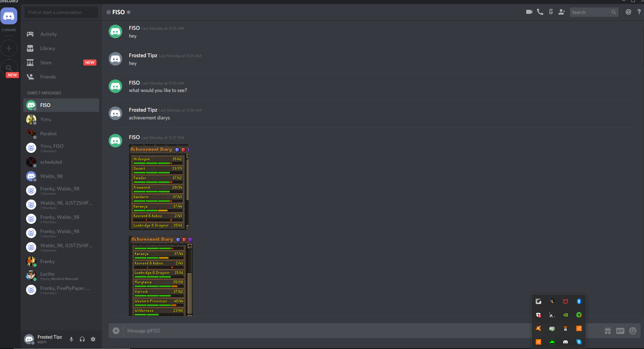Click the Frosted Tipz #3571 user panel
This screenshot has width=644, height=349.
[43, 339]
